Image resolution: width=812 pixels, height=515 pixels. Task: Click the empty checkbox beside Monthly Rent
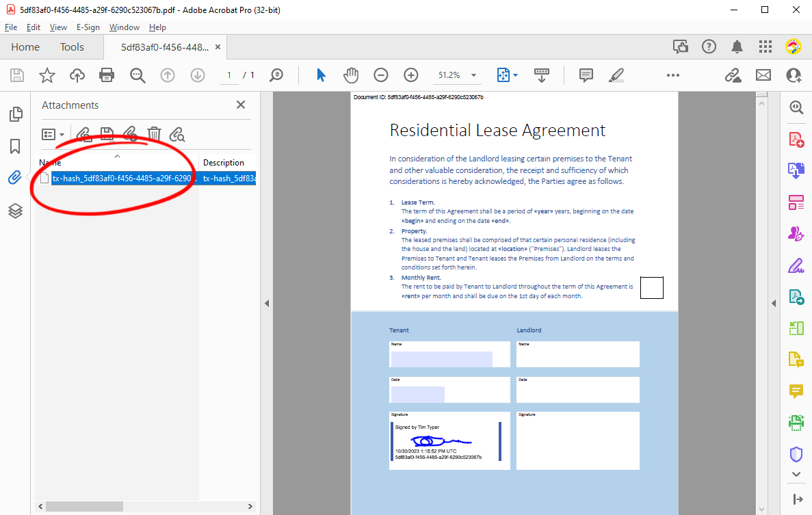pos(651,288)
